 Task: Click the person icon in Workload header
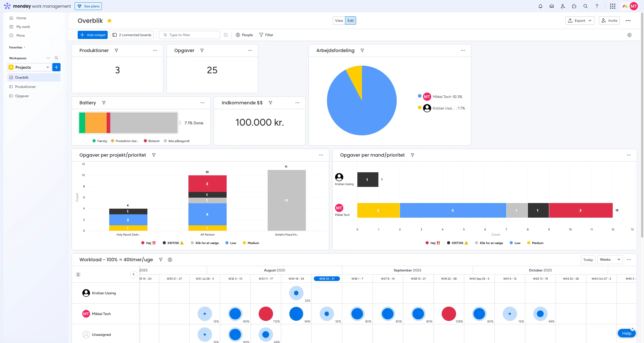click(x=170, y=260)
